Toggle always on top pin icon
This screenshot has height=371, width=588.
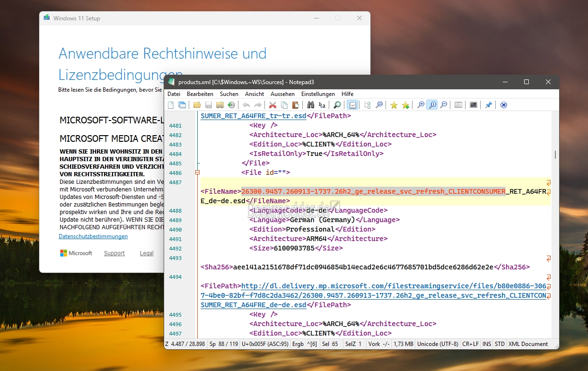pos(489,105)
